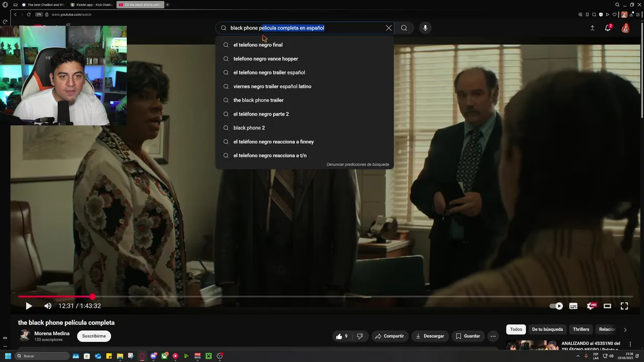Open Morena Medina channel avatar
The image size is (644, 362).
click(24, 336)
